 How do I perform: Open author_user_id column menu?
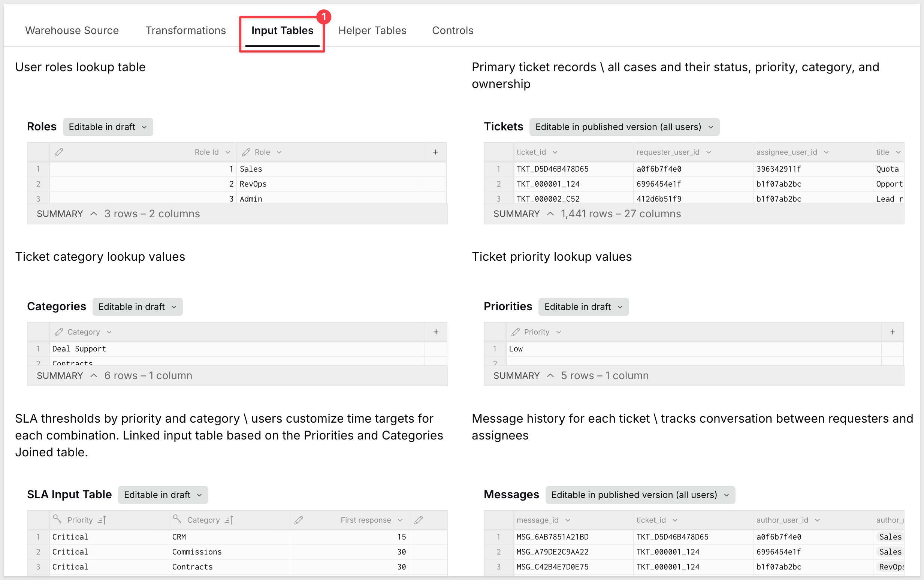click(817, 520)
